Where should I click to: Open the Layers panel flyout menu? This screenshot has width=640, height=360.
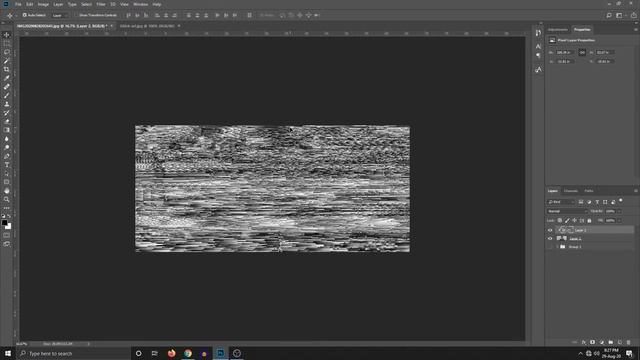click(x=636, y=191)
